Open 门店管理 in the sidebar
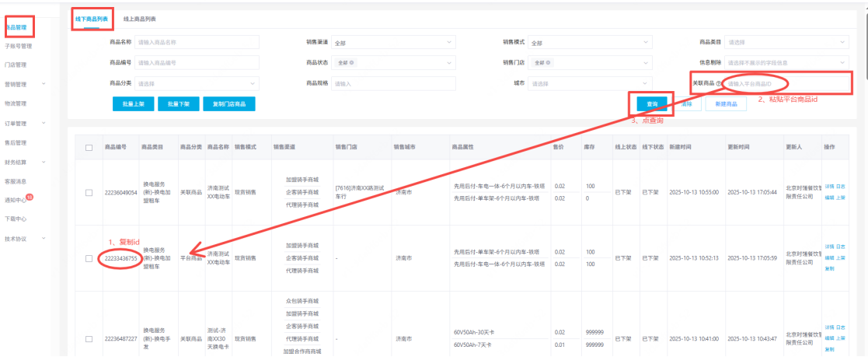This screenshot has width=868, height=357. pos(16,65)
